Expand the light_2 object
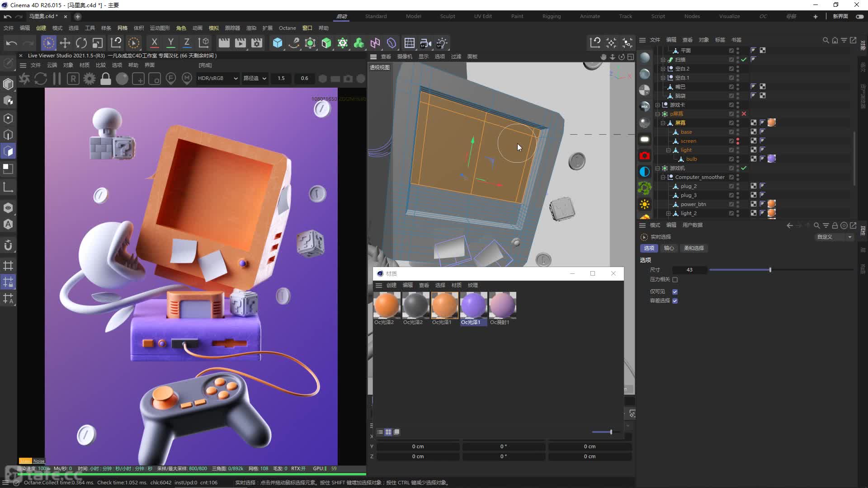Viewport: 868px width, 488px height. (x=668, y=213)
